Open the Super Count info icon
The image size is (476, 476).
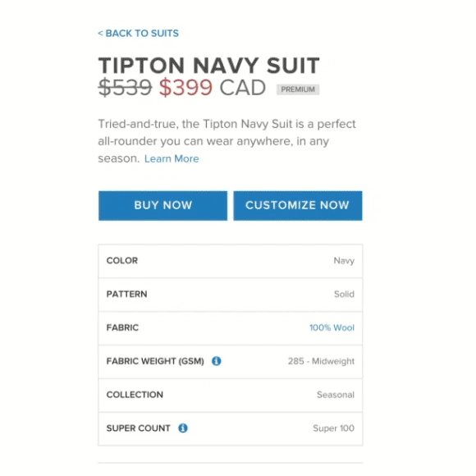[183, 428]
